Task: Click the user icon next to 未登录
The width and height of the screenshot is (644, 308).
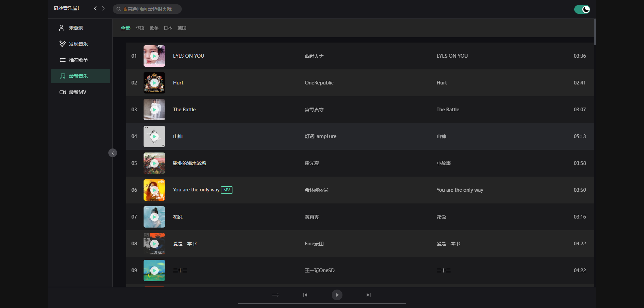Action: point(61,28)
